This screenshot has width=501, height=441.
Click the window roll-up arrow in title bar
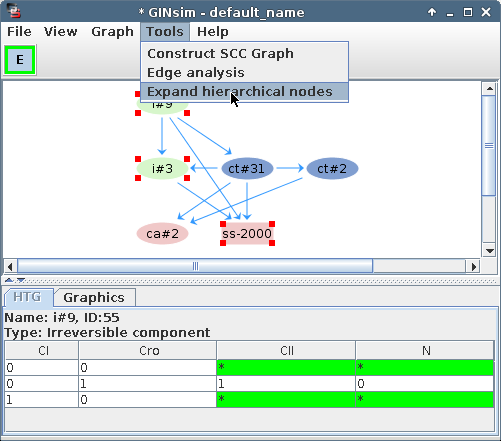point(432,12)
